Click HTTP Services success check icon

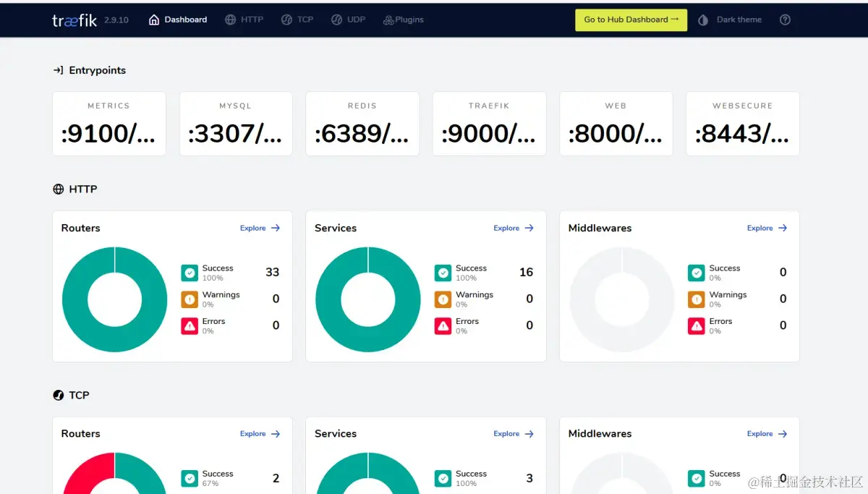click(x=443, y=273)
